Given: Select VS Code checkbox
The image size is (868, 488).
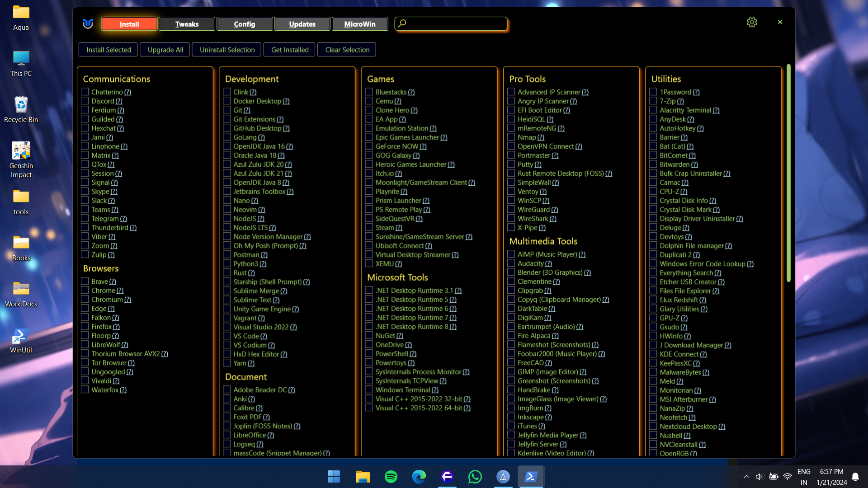Looking at the screenshot, I should [x=227, y=336].
